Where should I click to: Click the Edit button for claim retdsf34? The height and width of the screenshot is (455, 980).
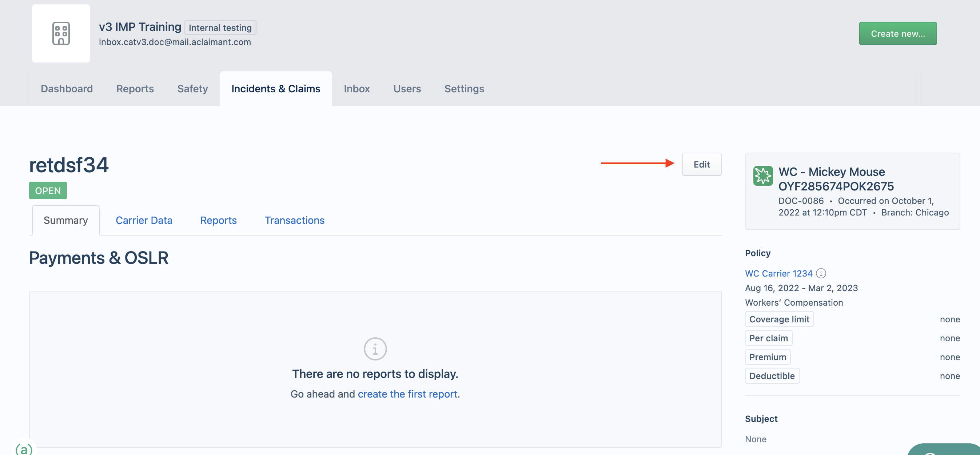tap(701, 164)
